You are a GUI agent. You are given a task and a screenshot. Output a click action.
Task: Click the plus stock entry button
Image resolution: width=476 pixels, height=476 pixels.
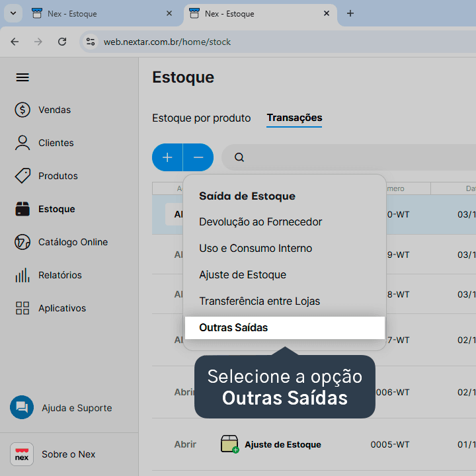click(x=167, y=157)
